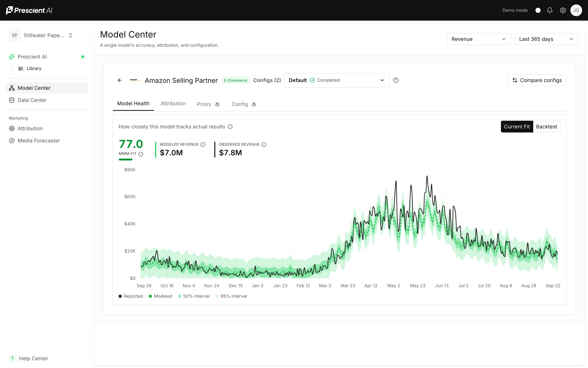
Task: Click the MMM FIT info icon
Action: (141, 154)
